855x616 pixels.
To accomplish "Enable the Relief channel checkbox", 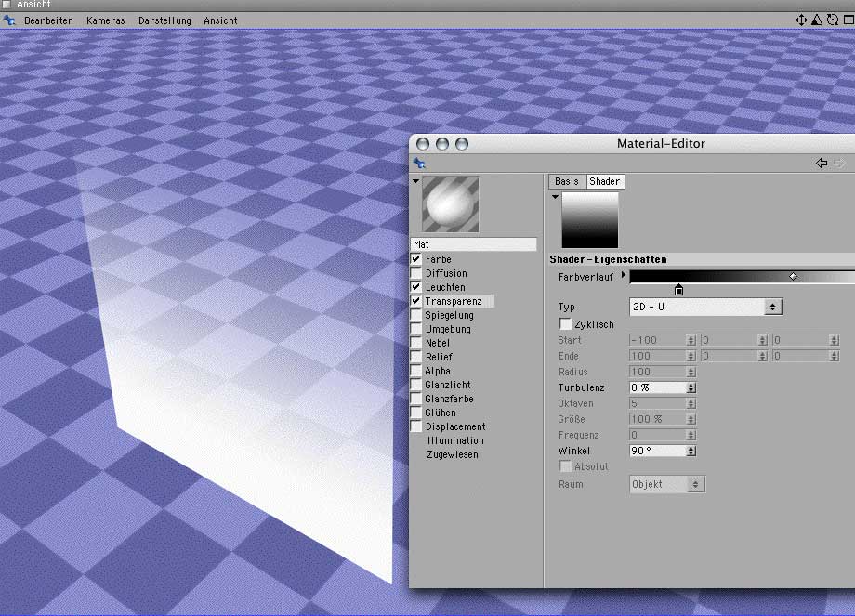I will [416, 357].
